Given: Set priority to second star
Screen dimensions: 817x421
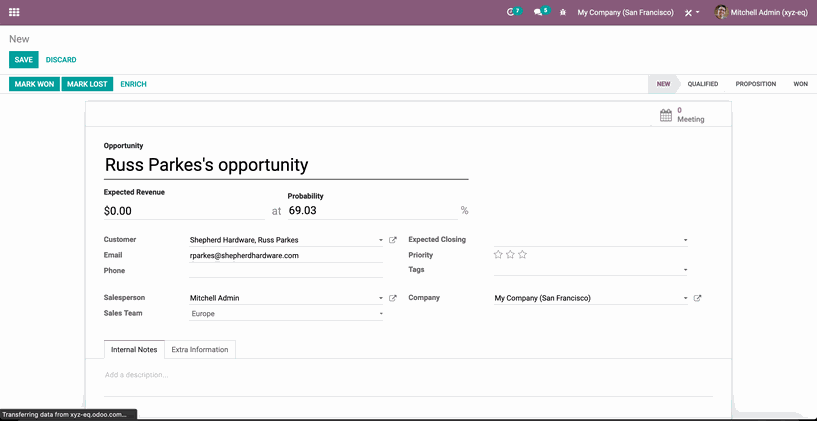Looking at the screenshot, I should (x=510, y=255).
